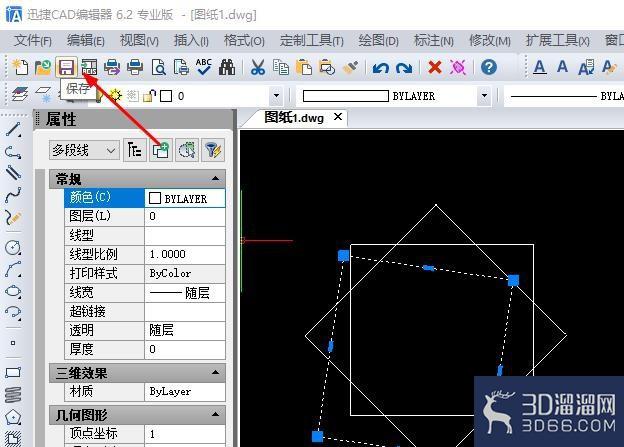The height and width of the screenshot is (447, 624).
Task: Collapse the 几何图形 section
Action: pos(215,415)
